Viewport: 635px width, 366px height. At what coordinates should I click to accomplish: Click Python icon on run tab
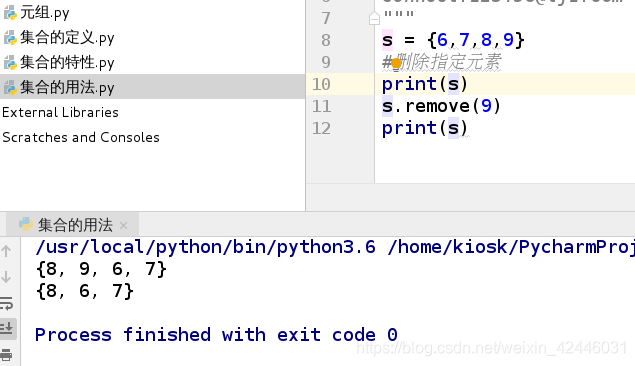(x=26, y=225)
